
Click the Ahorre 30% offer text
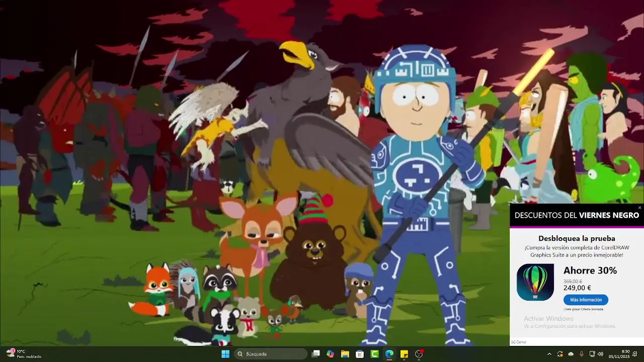tap(590, 270)
